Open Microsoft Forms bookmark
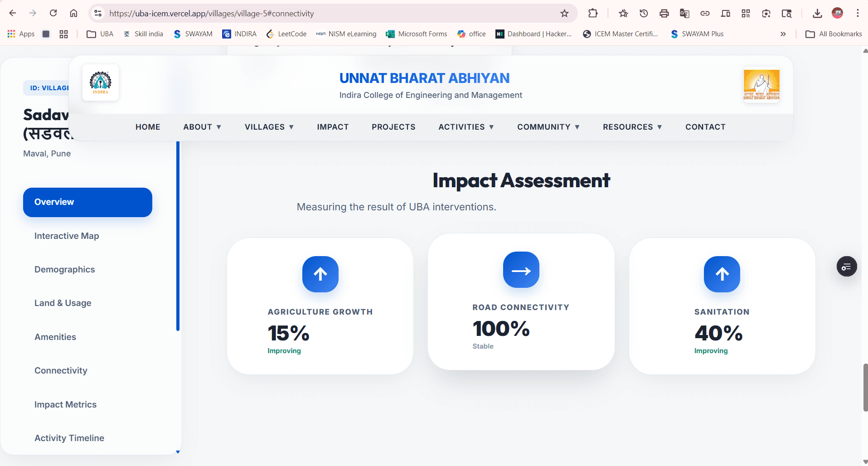The height and width of the screenshot is (466, 868). click(x=417, y=34)
